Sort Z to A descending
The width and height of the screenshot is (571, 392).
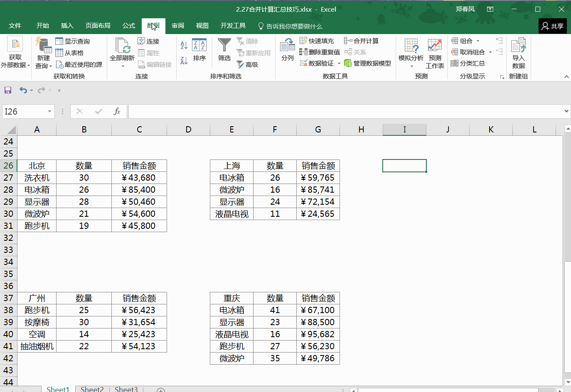(184, 61)
